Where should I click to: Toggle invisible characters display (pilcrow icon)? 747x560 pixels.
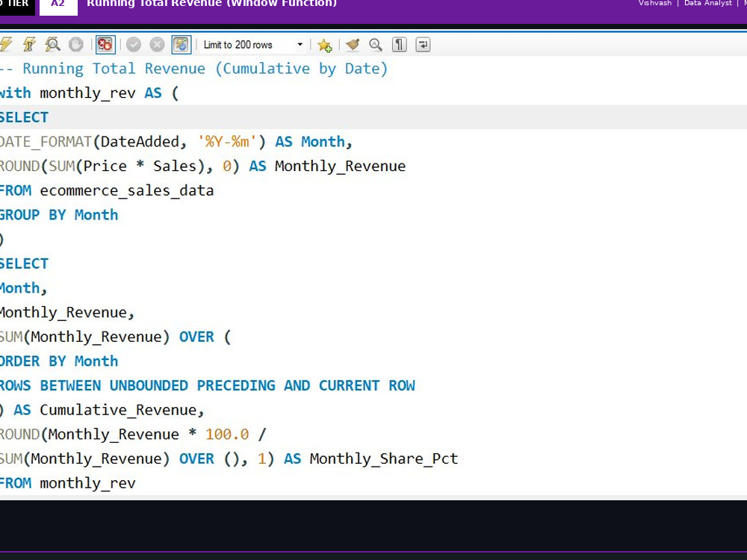399,45
